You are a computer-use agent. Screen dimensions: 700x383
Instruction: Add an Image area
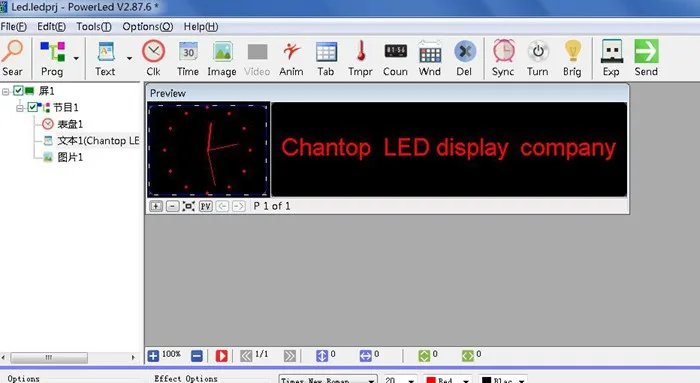pyautogui.click(x=222, y=58)
